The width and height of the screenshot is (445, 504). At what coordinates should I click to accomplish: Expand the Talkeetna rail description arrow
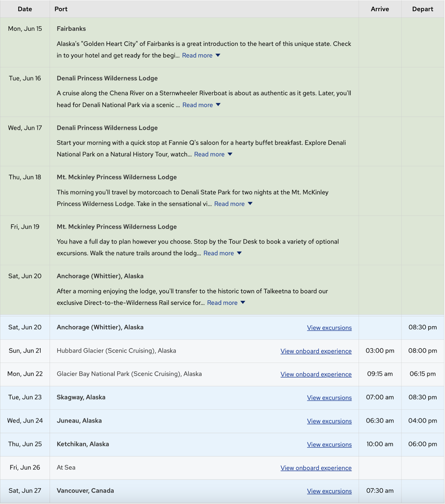[243, 302]
